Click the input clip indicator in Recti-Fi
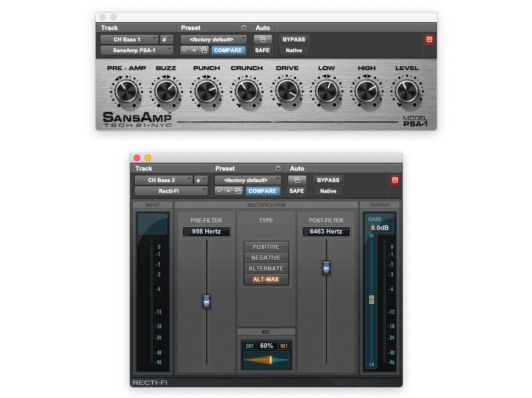This screenshot has width=532, height=398. (153, 224)
